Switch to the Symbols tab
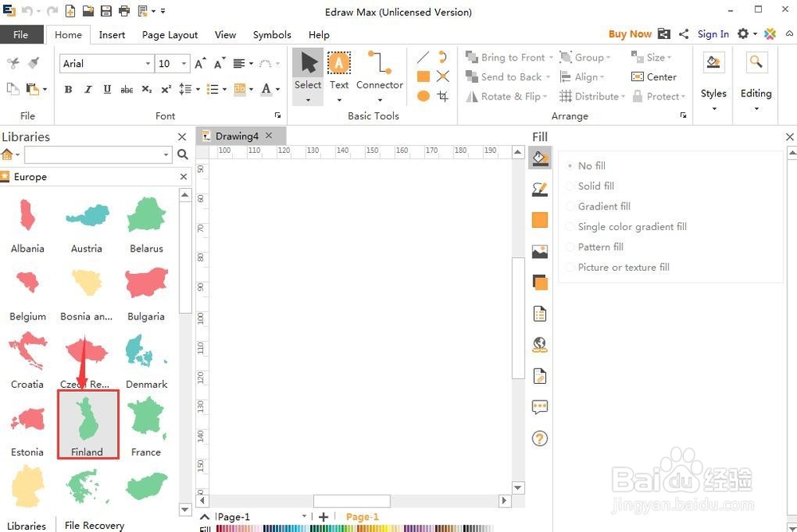Viewport: 797px width, 532px height. click(272, 34)
